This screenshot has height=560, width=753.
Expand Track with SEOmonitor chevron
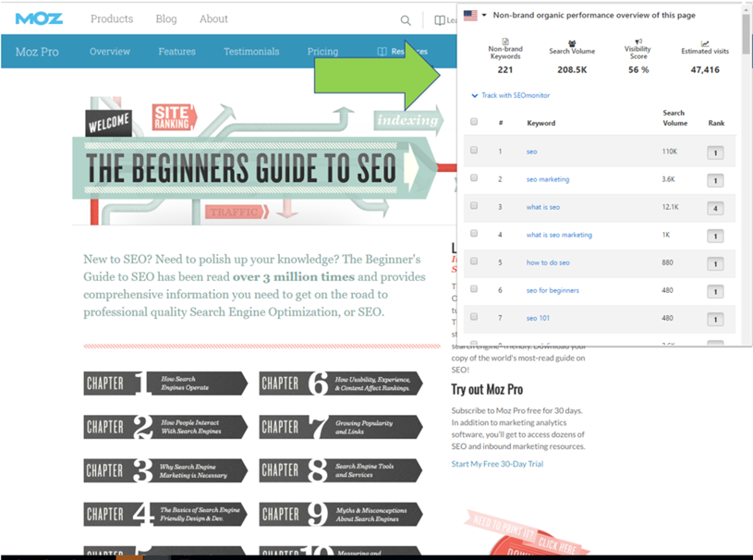pyautogui.click(x=475, y=95)
